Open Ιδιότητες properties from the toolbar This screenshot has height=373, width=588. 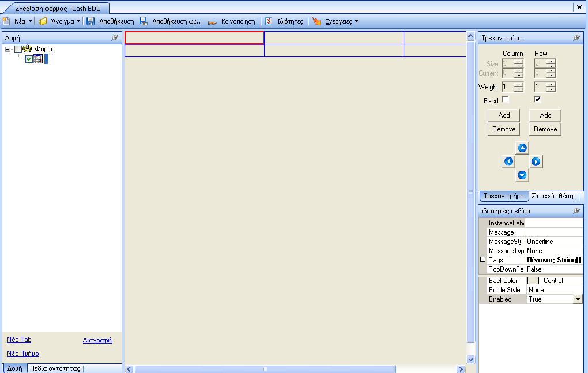point(284,21)
